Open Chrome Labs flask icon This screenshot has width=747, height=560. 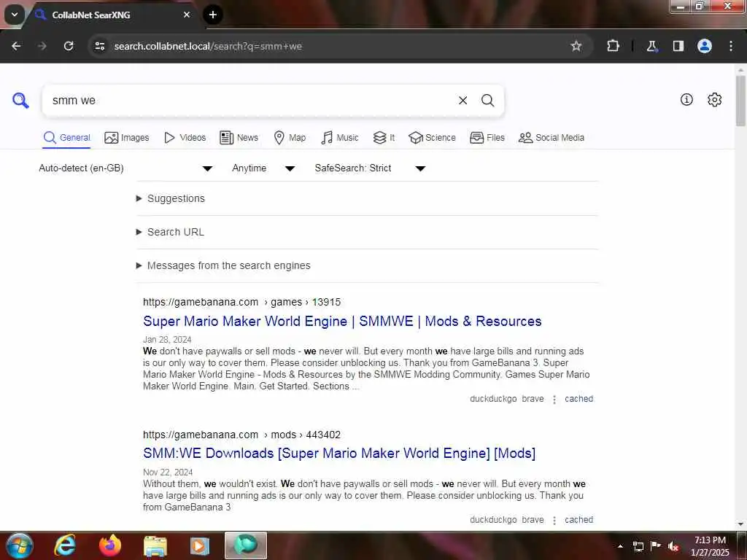651,46
